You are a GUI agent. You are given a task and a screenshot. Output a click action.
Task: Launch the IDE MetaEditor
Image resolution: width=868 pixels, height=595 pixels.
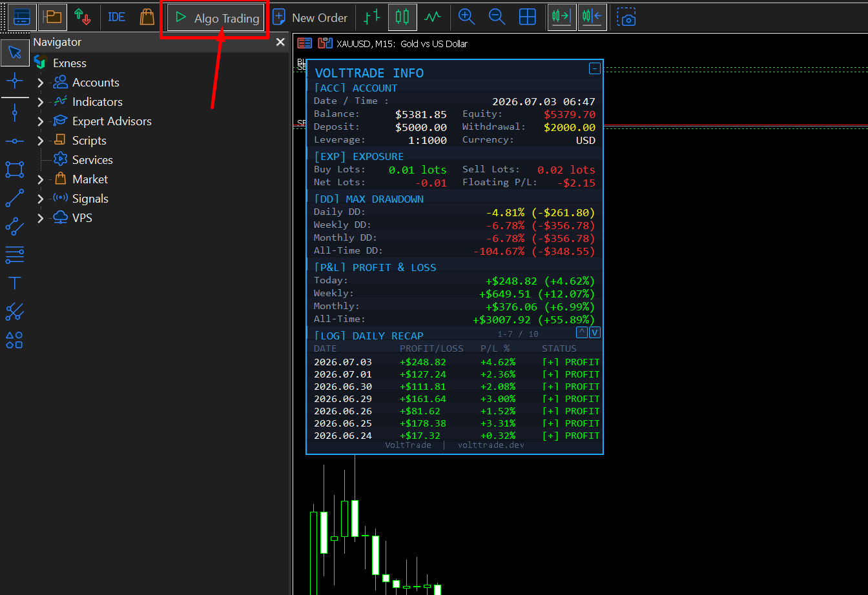pos(117,17)
